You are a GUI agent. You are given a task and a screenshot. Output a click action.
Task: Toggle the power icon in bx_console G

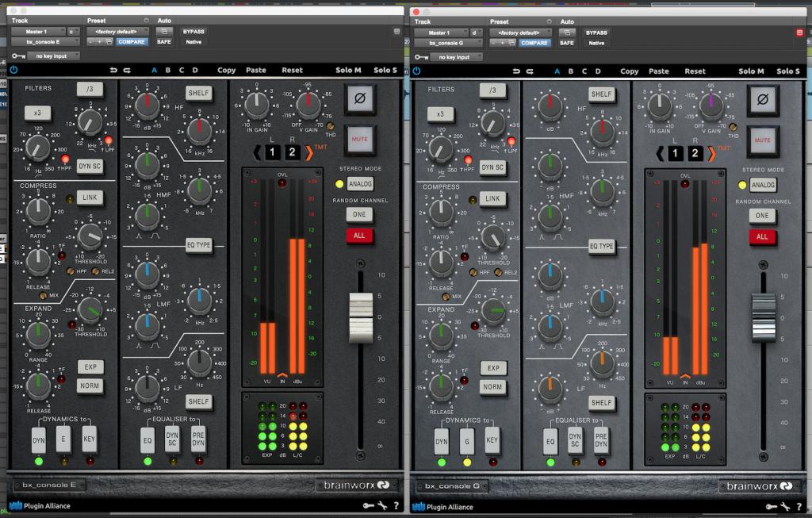click(416, 71)
